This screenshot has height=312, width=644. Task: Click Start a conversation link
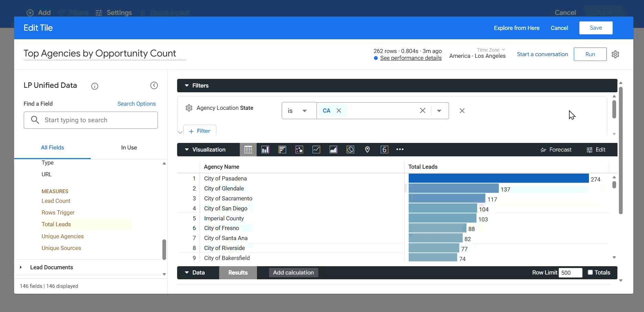pos(542,54)
